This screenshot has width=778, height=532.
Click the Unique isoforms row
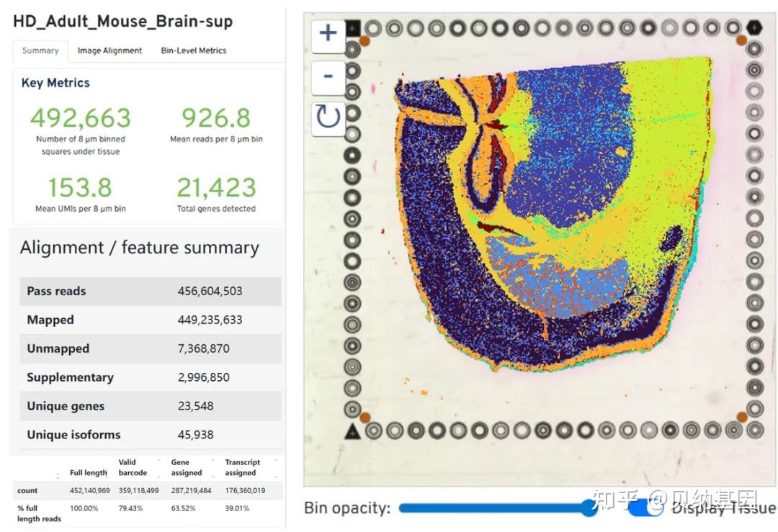tap(150, 435)
